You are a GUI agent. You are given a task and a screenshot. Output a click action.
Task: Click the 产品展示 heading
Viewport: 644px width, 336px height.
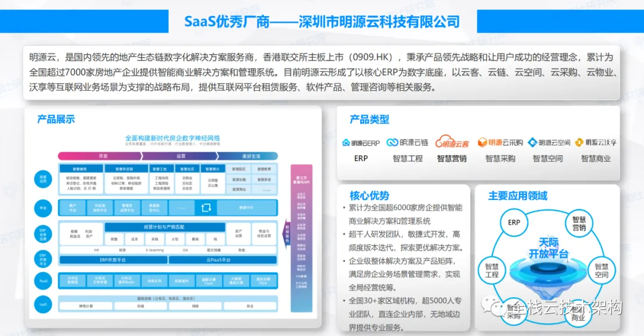click(56, 120)
